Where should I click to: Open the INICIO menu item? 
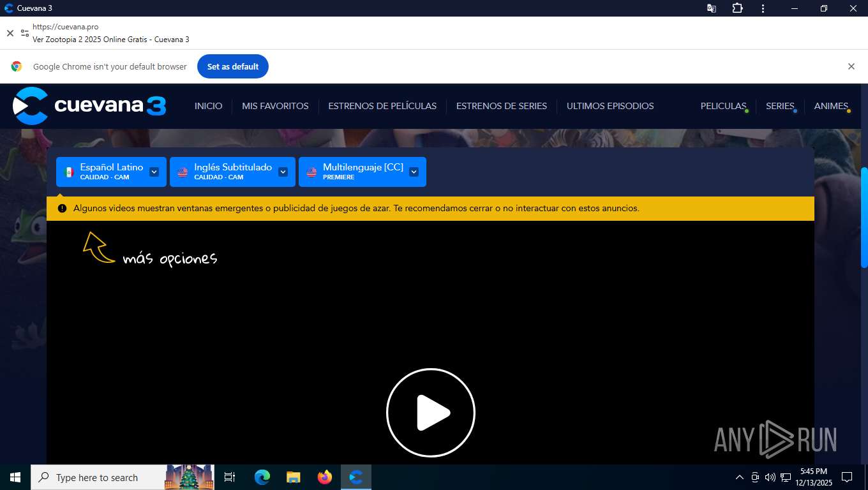tap(209, 106)
